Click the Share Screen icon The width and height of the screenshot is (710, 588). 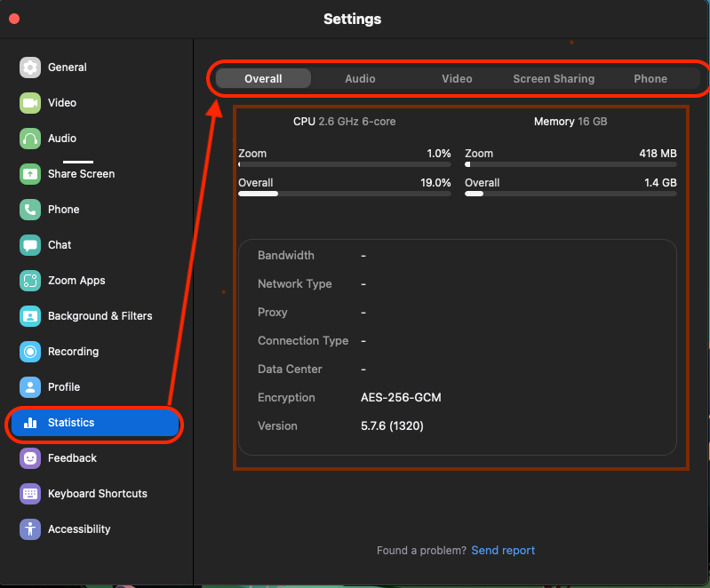coord(31,174)
